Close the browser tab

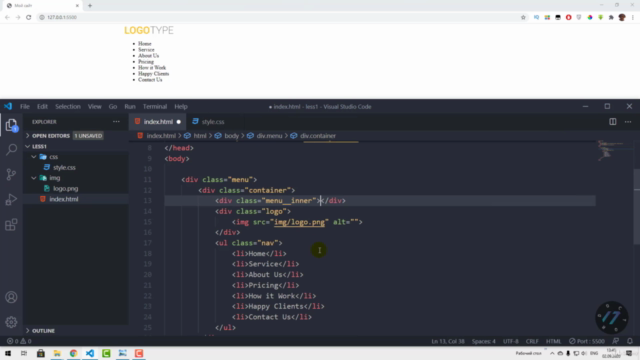click(x=77, y=6)
